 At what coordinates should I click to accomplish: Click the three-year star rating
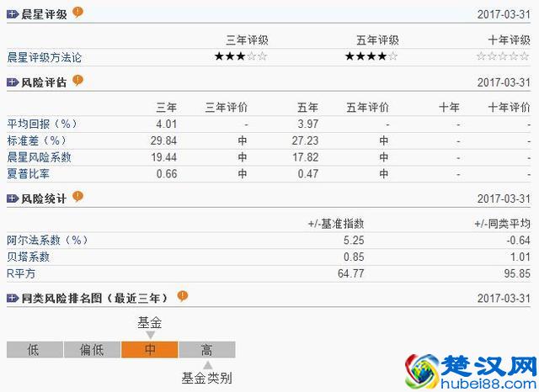[x=241, y=56]
